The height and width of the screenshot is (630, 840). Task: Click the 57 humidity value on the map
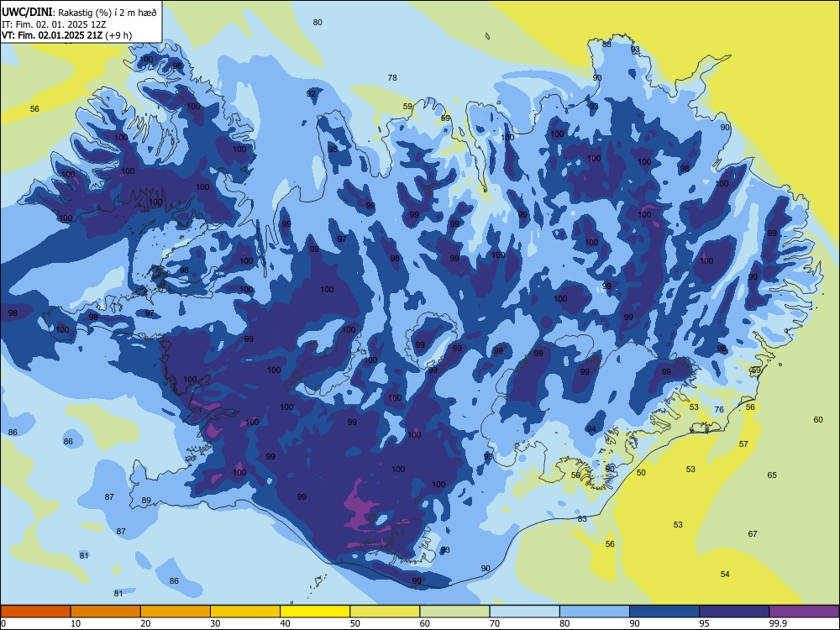[x=743, y=444]
